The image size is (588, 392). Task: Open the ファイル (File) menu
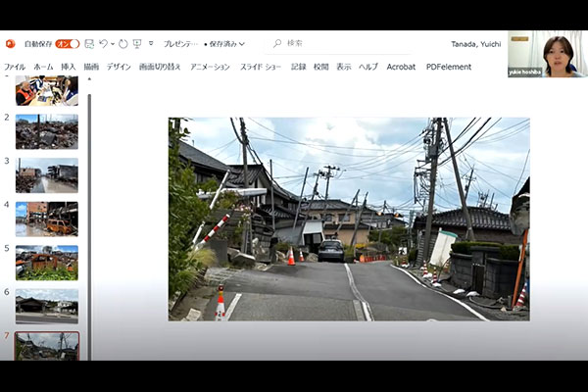tap(15, 67)
